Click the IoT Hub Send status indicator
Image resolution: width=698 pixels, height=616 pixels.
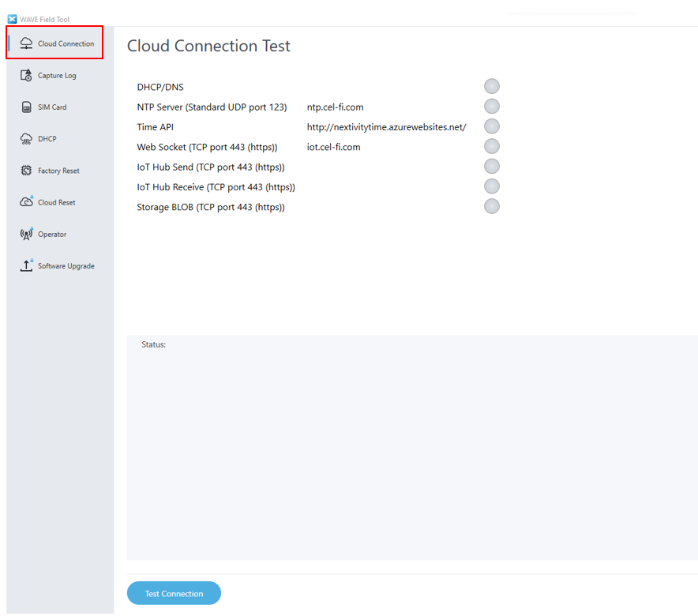491,166
